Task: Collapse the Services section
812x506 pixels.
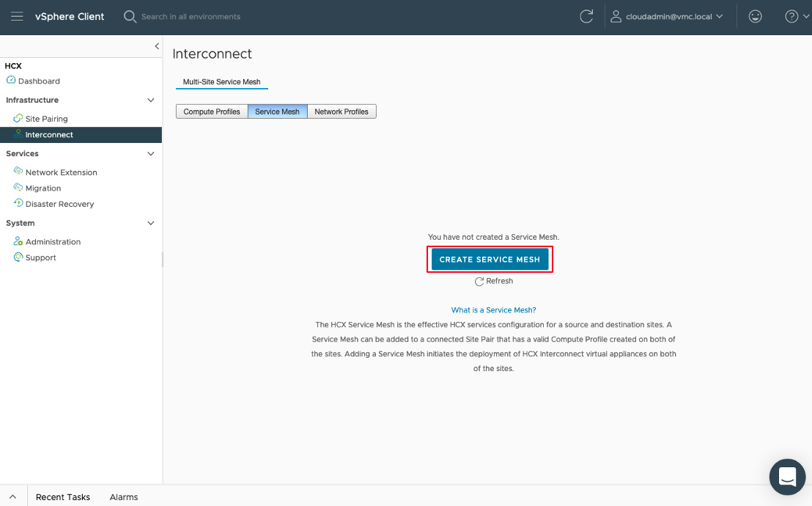Action: tap(151, 153)
